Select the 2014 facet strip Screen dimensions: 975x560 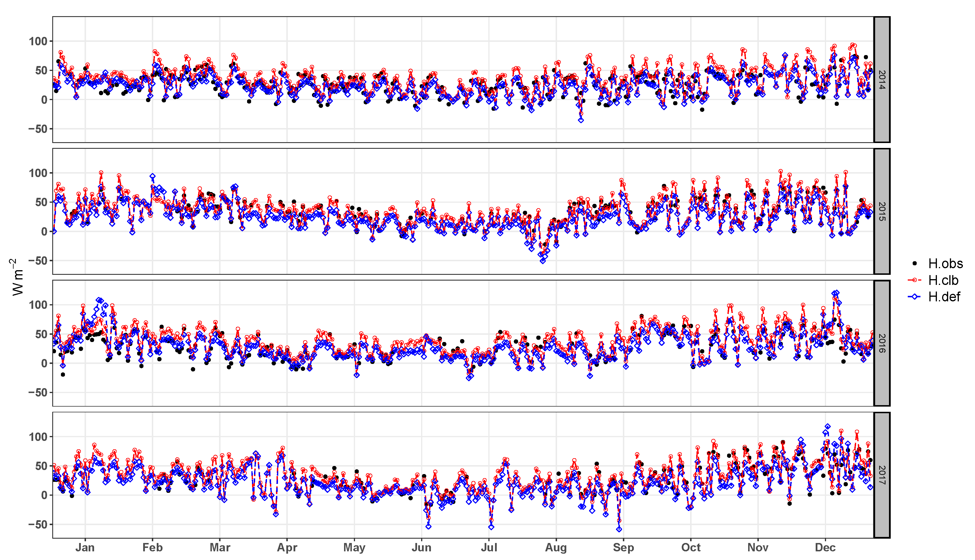882,80
